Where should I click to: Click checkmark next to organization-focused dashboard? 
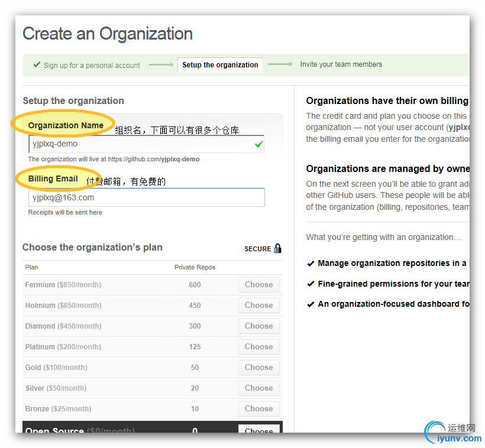tap(311, 304)
